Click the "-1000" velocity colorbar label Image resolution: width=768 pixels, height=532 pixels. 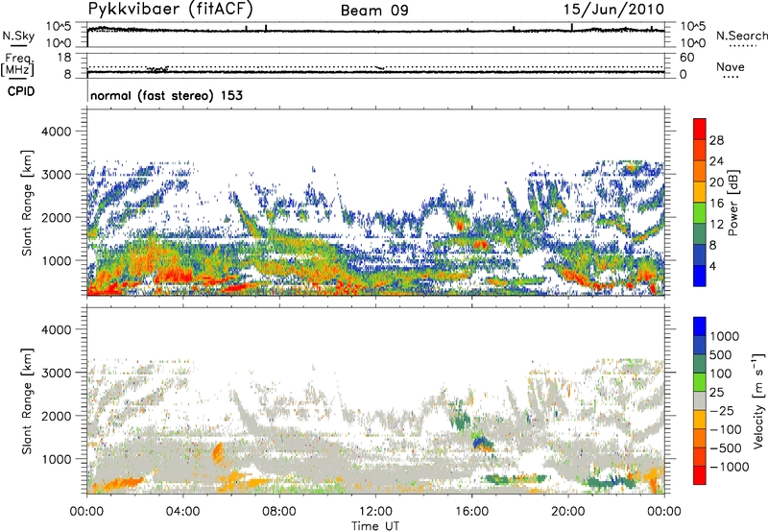point(730,467)
